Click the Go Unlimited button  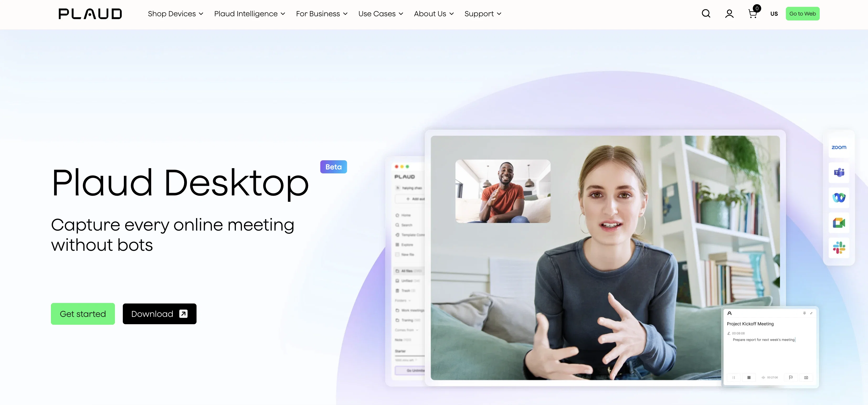coord(410,370)
